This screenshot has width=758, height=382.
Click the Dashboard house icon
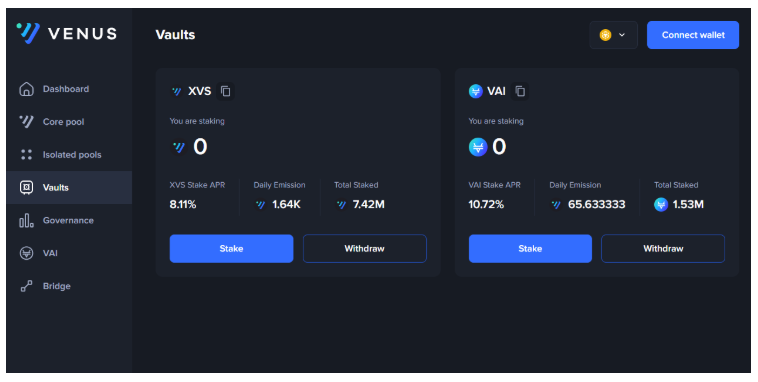coord(26,89)
